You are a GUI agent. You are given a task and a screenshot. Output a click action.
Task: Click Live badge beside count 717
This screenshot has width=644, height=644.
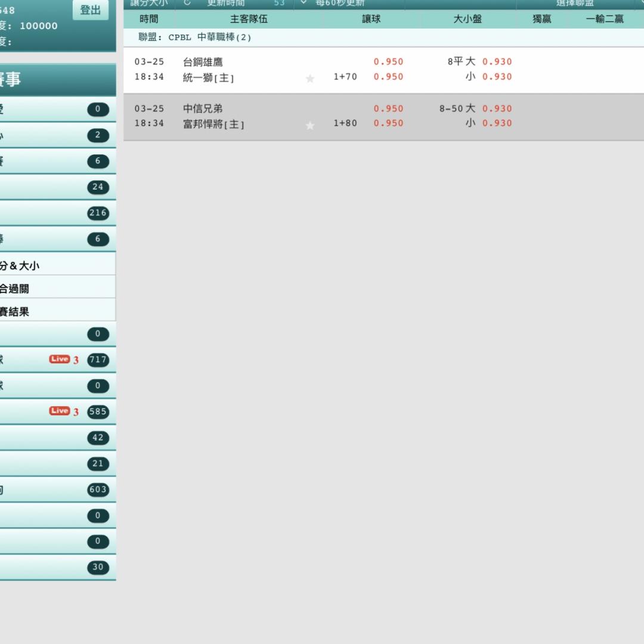(60, 359)
